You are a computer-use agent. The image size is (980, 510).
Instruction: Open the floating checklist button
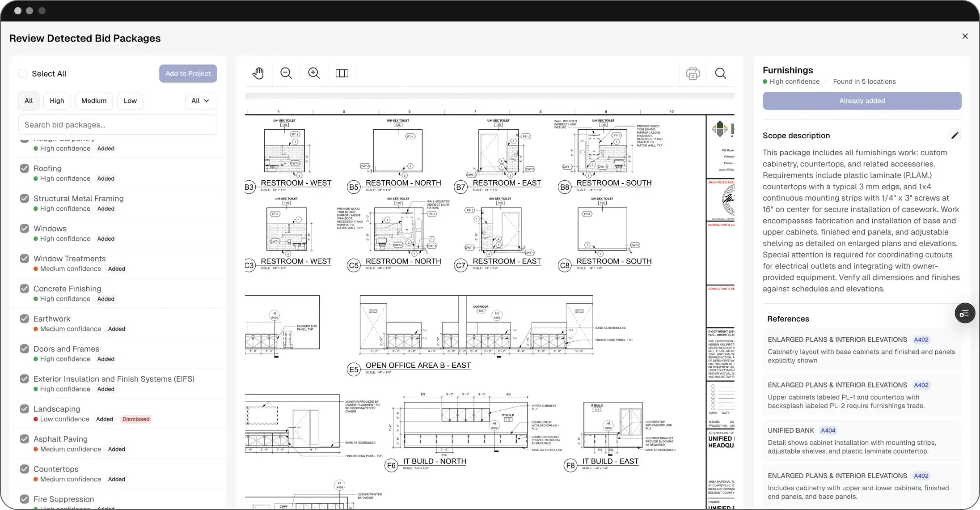click(x=965, y=313)
